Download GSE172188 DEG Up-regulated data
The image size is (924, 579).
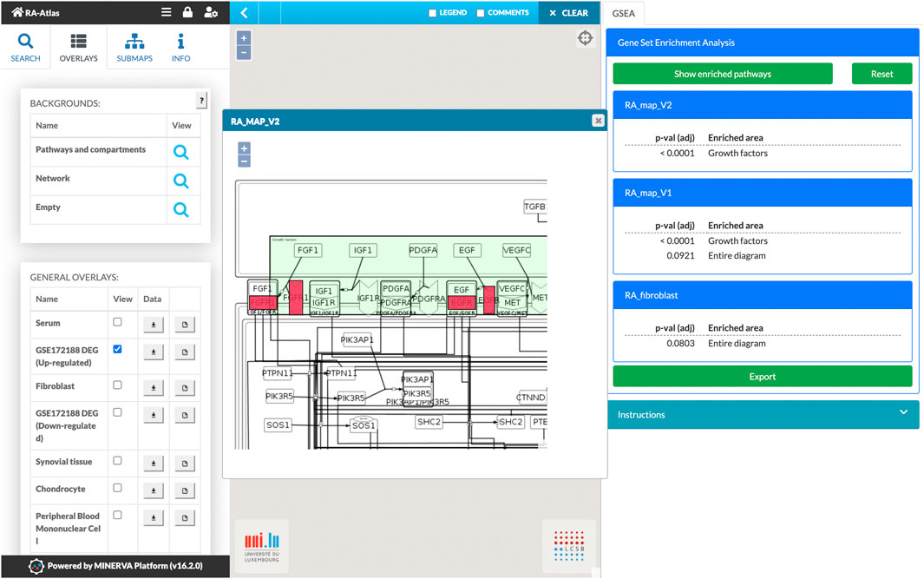[x=154, y=352]
